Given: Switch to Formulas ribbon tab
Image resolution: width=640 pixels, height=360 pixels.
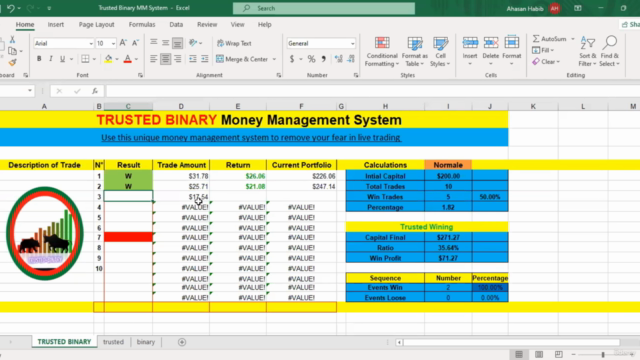Looking at the screenshot, I should coord(142,24).
